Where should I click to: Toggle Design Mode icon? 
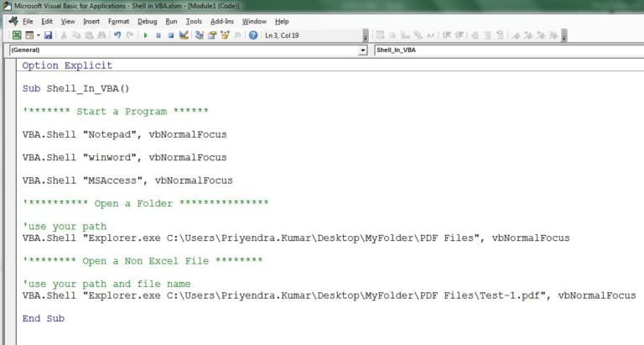pos(184,35)
